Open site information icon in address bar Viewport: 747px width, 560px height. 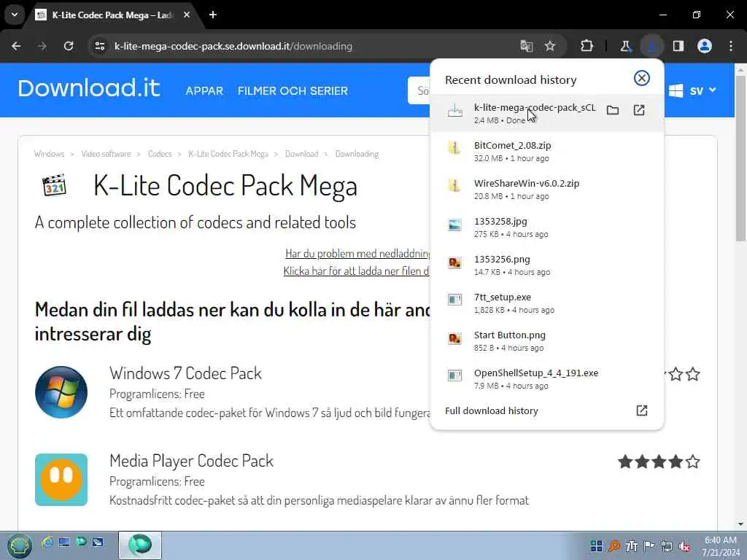click(99, 46)
